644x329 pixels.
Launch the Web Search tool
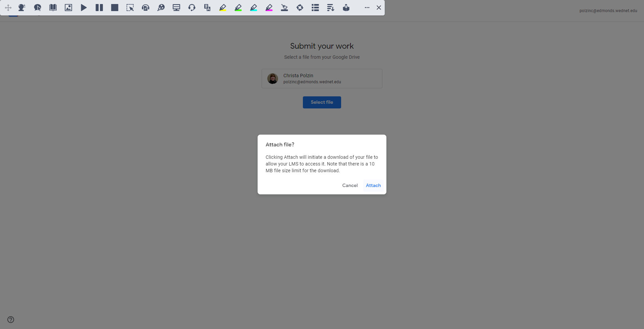coord(161,7)
